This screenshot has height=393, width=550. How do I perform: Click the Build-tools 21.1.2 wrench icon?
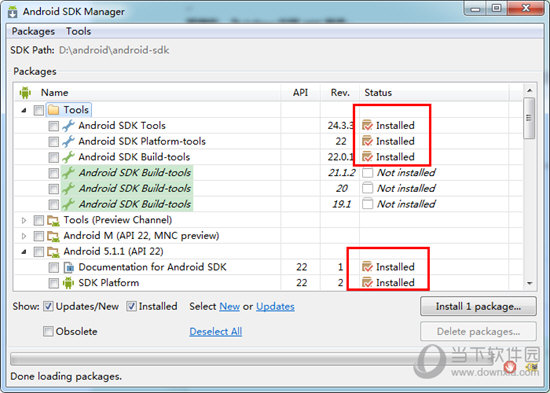[68, 173]
